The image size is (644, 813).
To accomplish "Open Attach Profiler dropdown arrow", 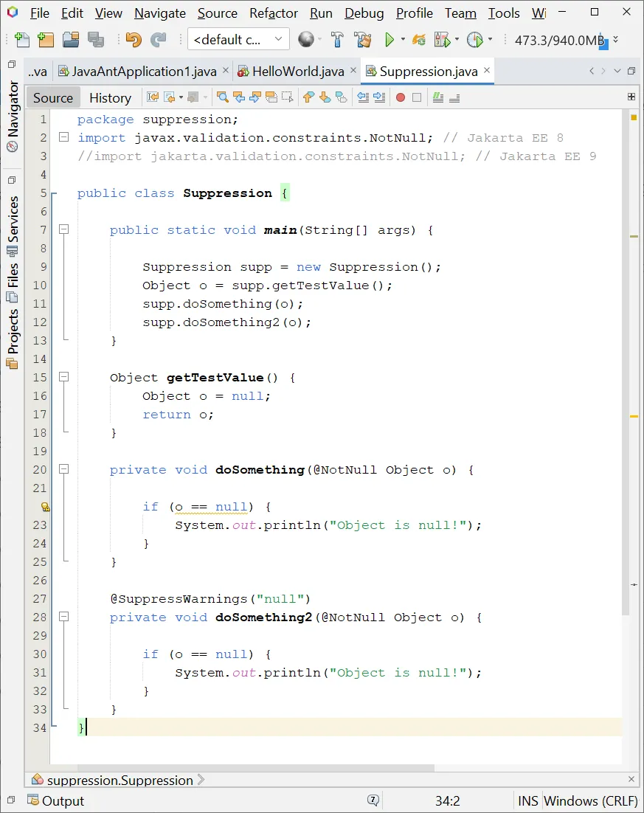I will coord(490,39).
